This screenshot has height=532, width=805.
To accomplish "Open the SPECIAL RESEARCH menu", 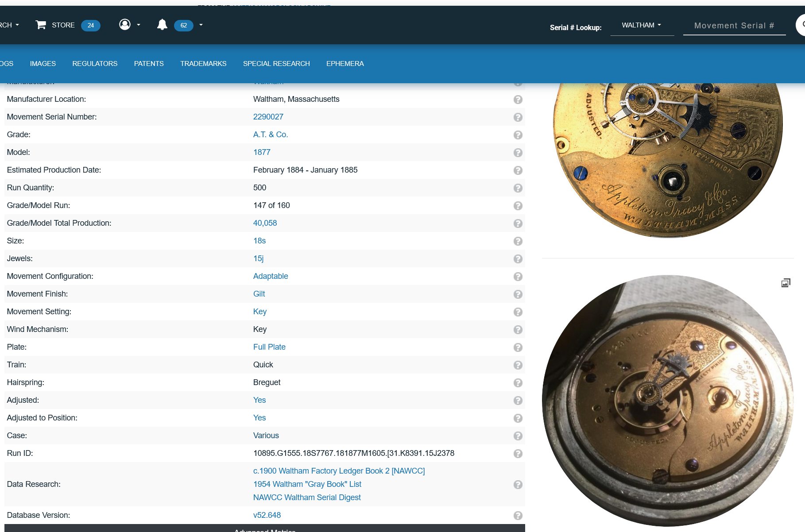I will pyautogui.click(x=276, y=64).
